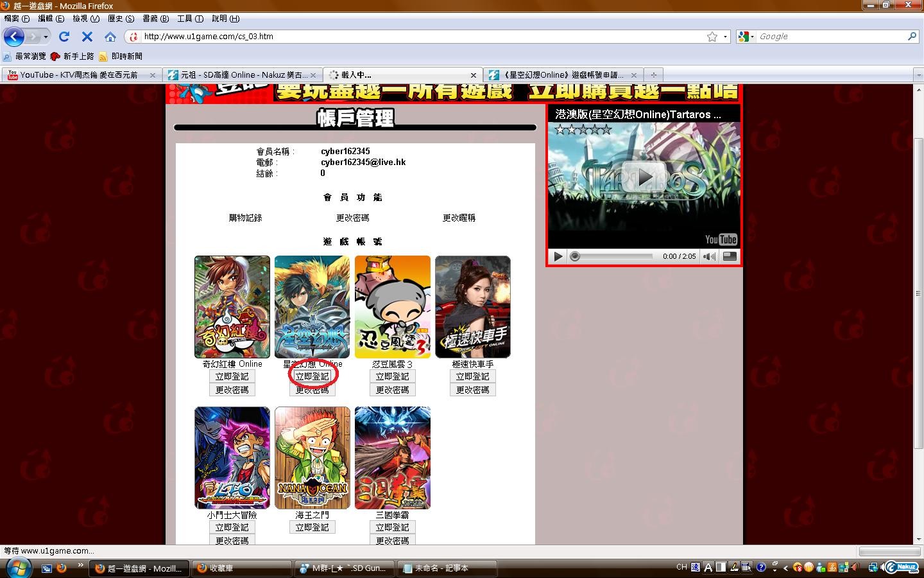Expand the quick launch overflow chevron

[80, 565]
